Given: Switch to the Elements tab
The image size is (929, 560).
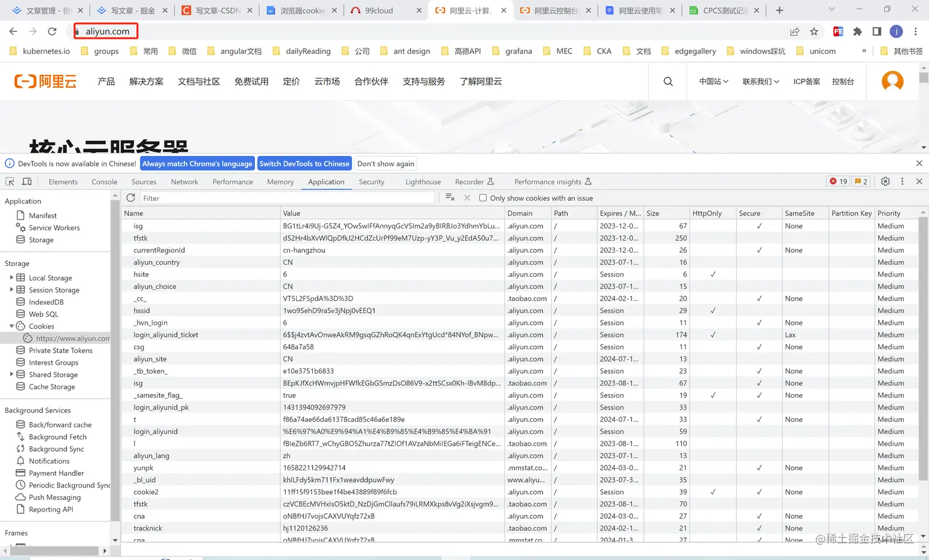Looking at the screenshot, I should [63, 182].
